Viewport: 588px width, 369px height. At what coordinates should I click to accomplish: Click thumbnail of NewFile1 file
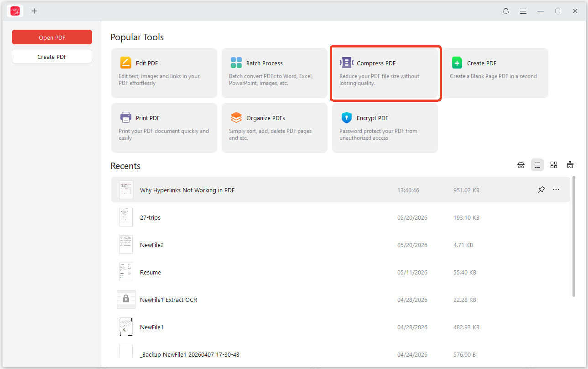coord(126,327)
